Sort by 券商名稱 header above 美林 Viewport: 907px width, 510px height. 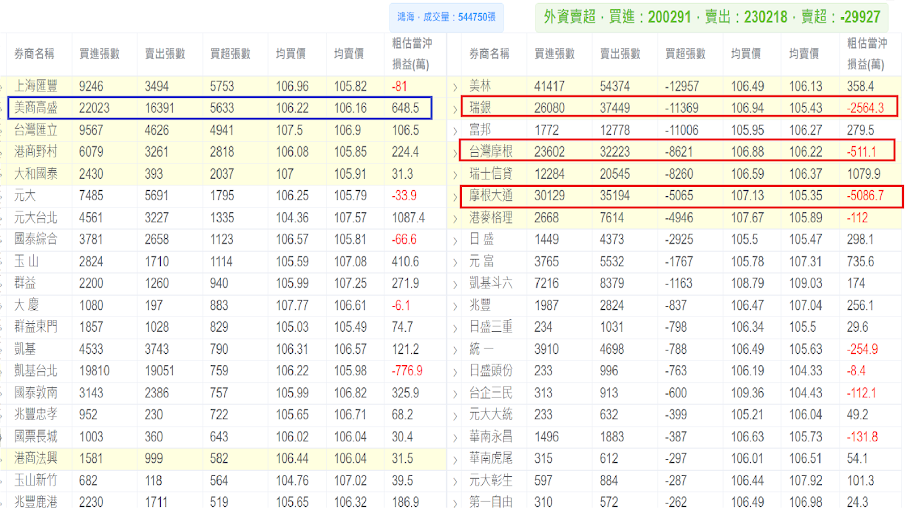[x=489, y=54]
